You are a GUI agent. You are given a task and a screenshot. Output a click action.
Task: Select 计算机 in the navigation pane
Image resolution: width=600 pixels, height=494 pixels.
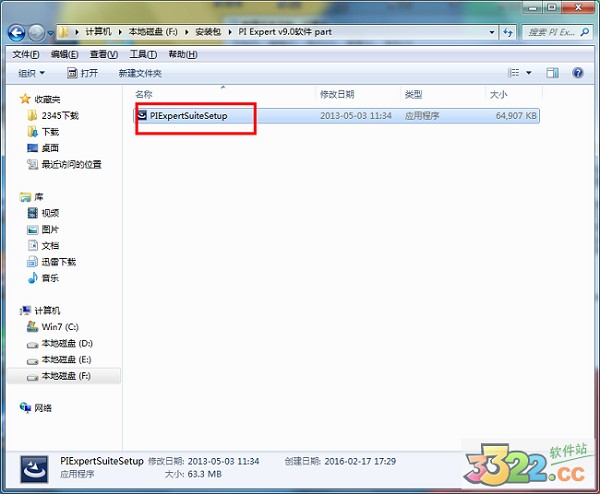(x=47, y=311)
